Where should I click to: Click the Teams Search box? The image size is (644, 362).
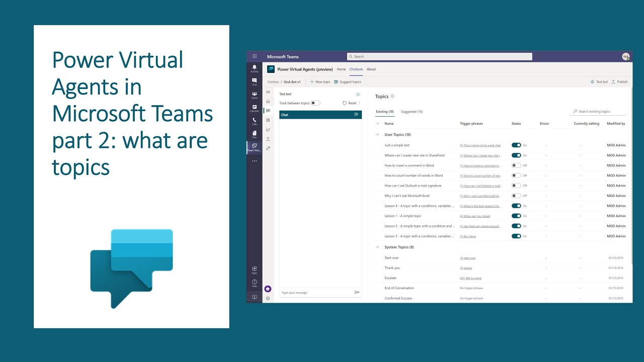(440, 57)
